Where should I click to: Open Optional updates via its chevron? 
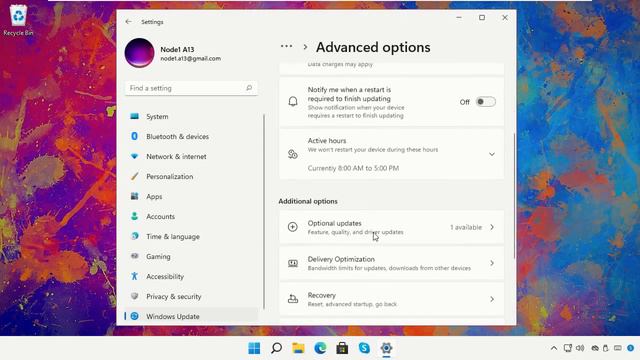tap(492, 227)
